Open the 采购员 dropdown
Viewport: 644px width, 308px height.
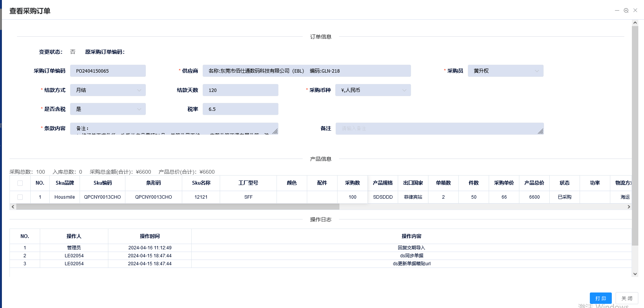505,71
